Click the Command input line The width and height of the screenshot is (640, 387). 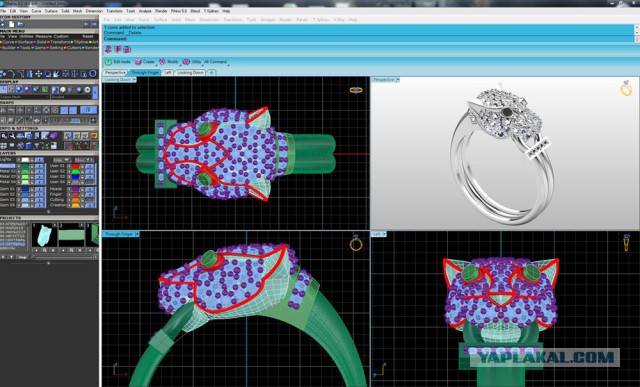369,39
